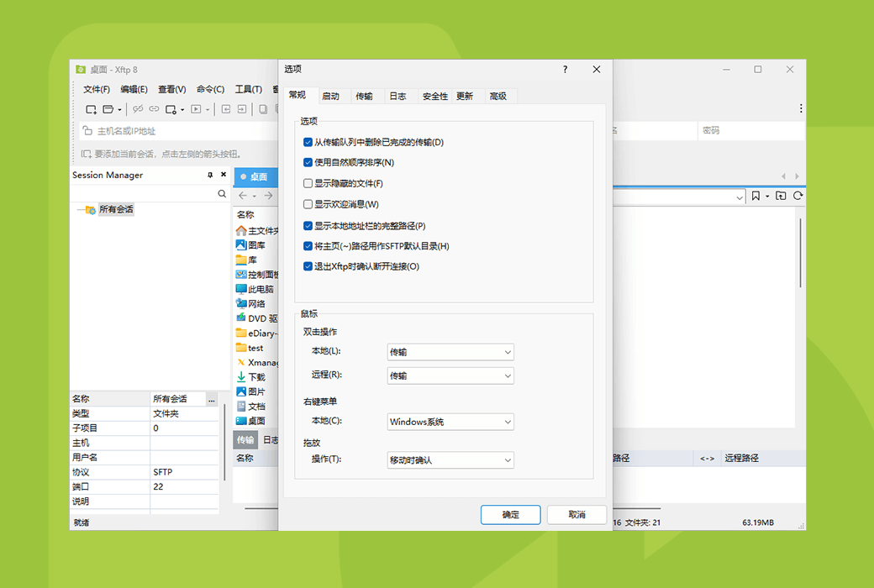Click the transfer-left arrow toolbar icon
The height and width of the screenshot is (588, 874).
226,109
